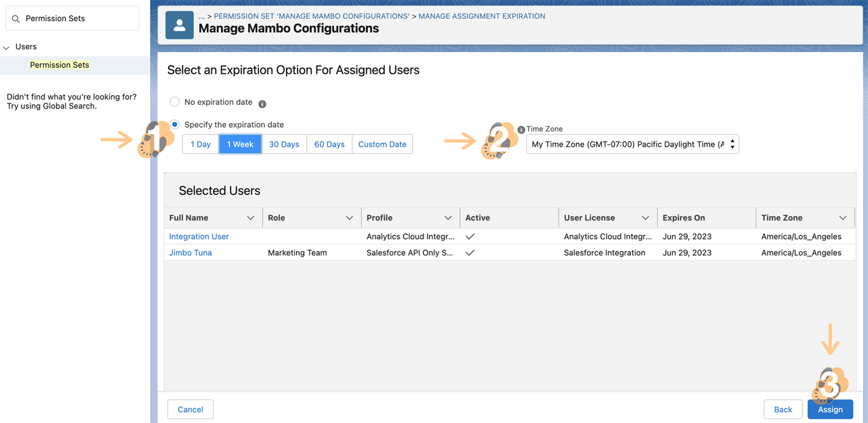
Task: Select Specify the expiration date option
Action: [x=175, y=124]
